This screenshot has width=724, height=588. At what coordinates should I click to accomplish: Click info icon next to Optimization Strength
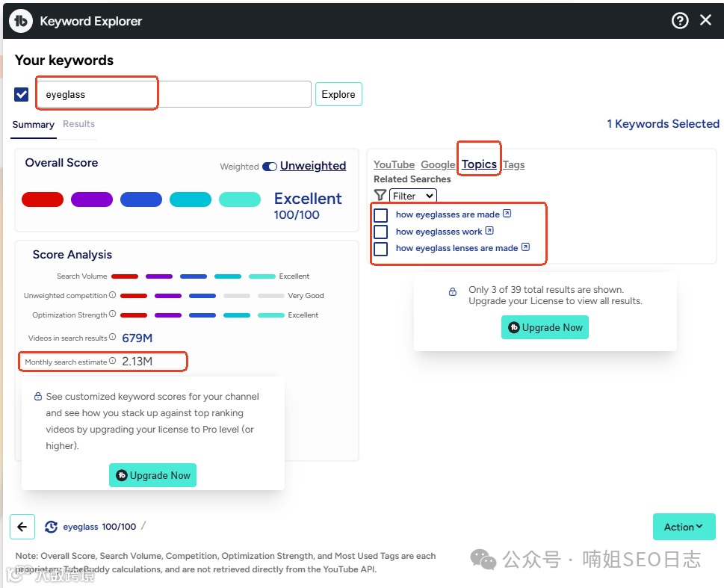pos(112,314)
